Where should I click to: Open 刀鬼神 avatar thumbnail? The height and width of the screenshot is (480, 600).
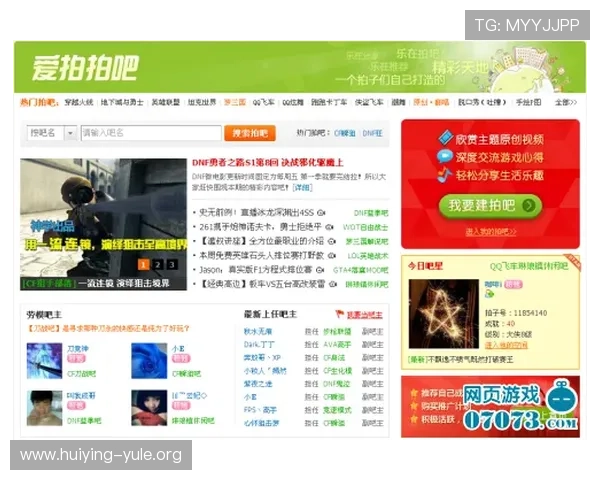[44, 361]
